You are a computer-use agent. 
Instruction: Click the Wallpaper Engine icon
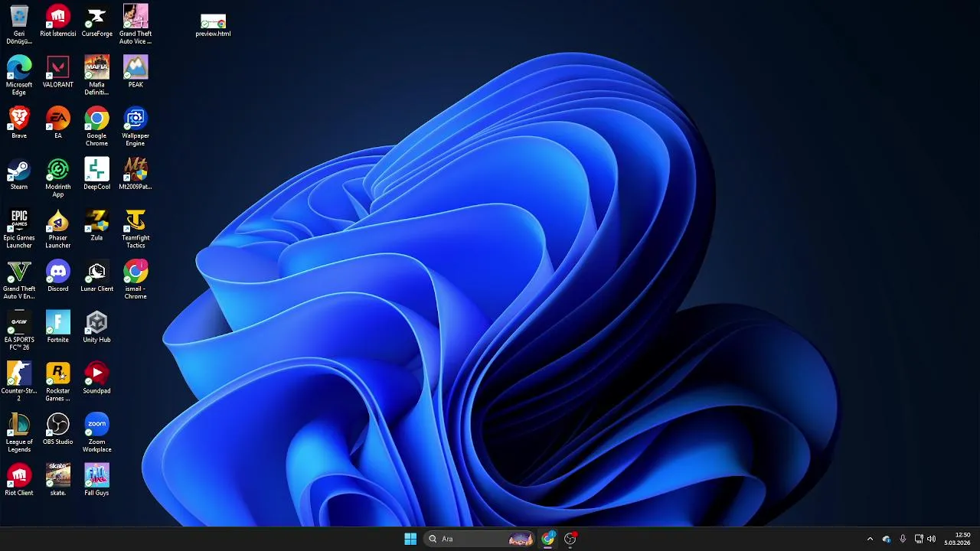(x=136, y=126)
